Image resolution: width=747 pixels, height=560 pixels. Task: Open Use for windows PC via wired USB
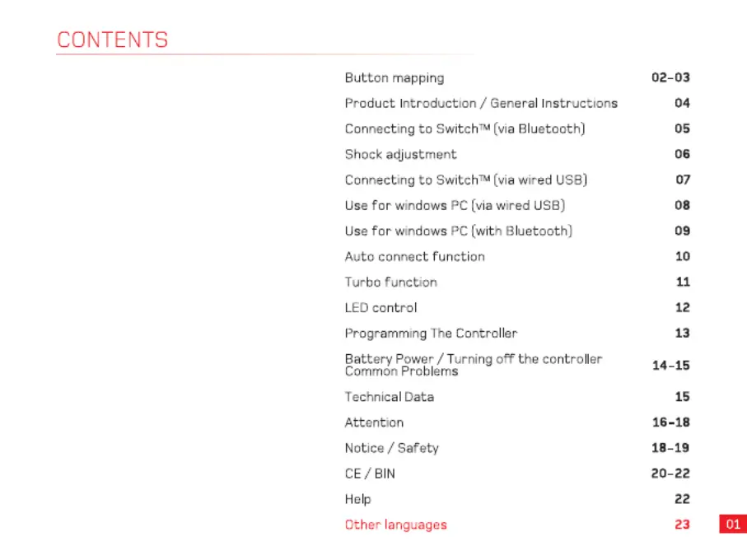[x=455, y=206]
